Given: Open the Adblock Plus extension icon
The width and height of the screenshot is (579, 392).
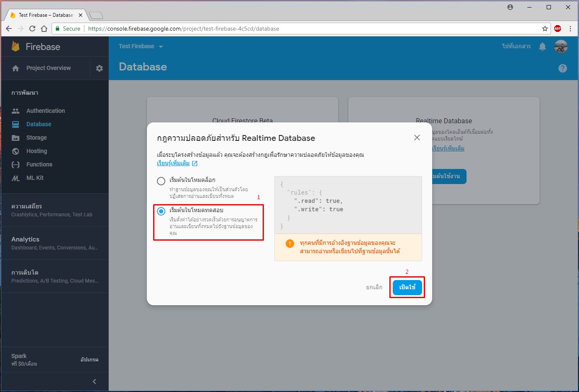Looking at the screenshot, I should tap(558, 29).
